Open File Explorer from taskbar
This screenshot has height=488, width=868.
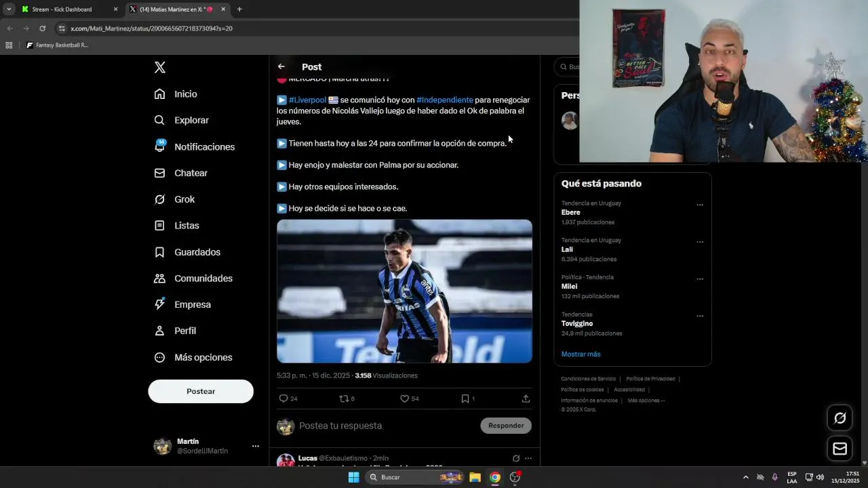pyautogui.click(x=475, y=477)
